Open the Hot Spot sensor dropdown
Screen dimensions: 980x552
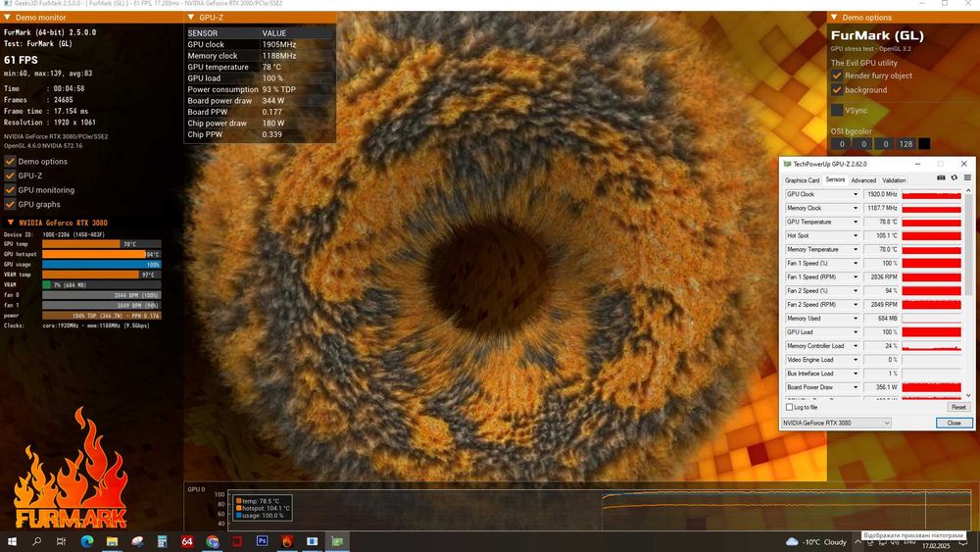[855, 235]
